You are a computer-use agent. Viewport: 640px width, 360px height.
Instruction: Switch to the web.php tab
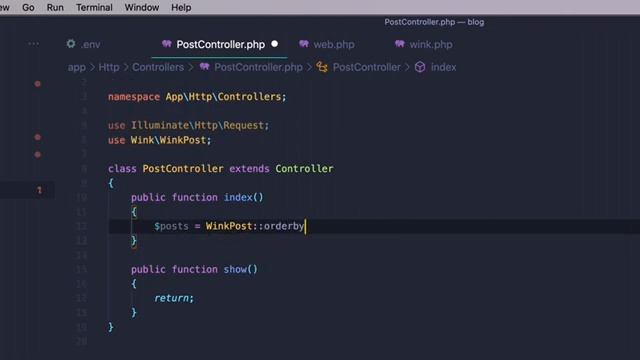(x=334, y=44)
